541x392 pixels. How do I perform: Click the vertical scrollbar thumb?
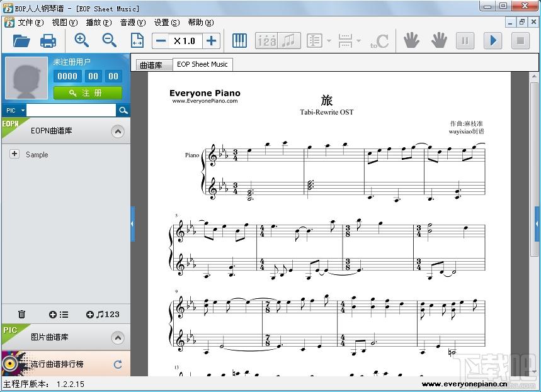point(534,169)
